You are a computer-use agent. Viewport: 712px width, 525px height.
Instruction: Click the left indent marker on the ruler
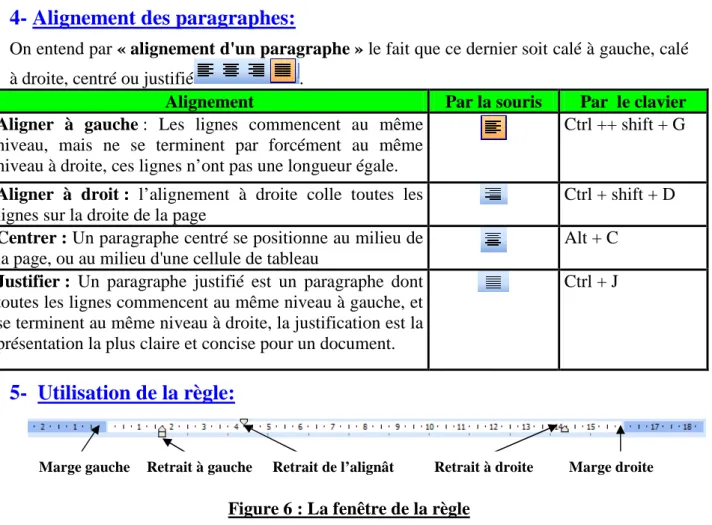pos(162,431)
